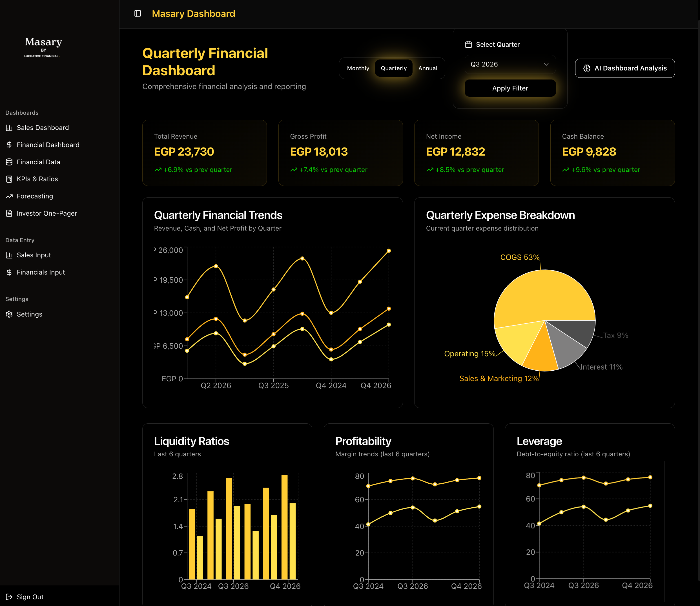Click the highlighted Quarterly tab
The width and height of the screenshot is (700, 606).
pos(393,68)
